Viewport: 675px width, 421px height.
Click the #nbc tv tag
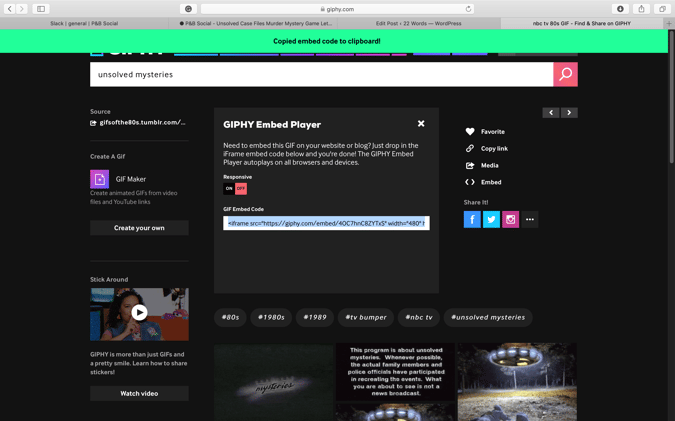(x=419, y=317)
